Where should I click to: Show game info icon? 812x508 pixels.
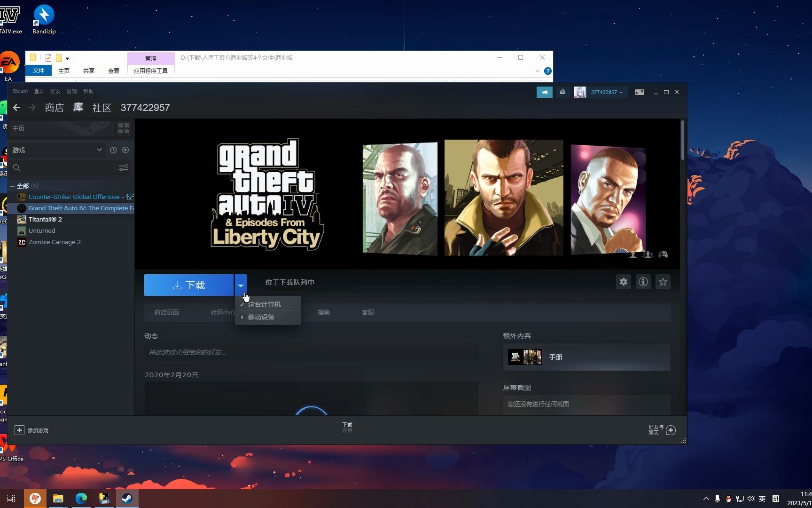tap(643, 282)
